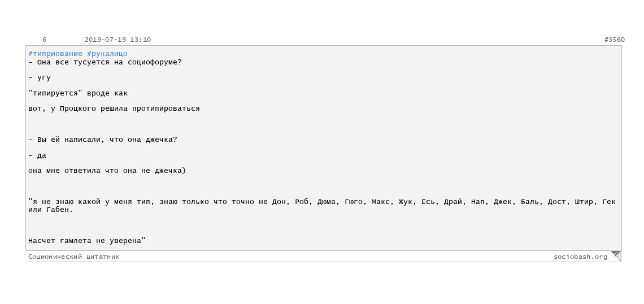Click the line "или Габен."

point(50,210)
